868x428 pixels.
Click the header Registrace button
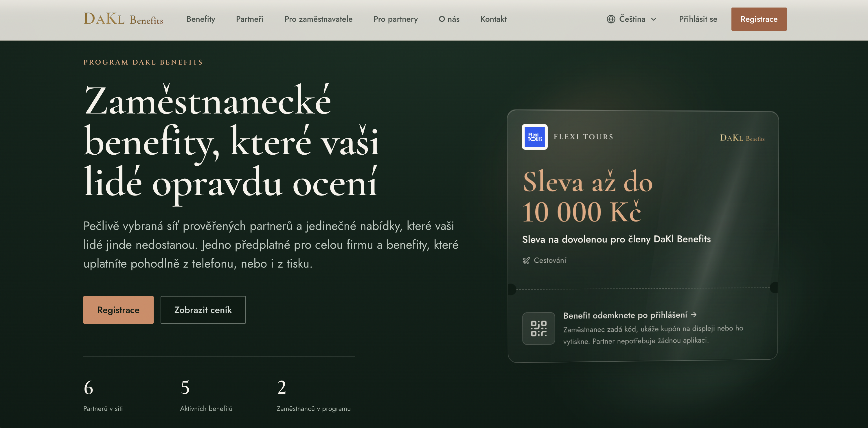tap(759, 19)
